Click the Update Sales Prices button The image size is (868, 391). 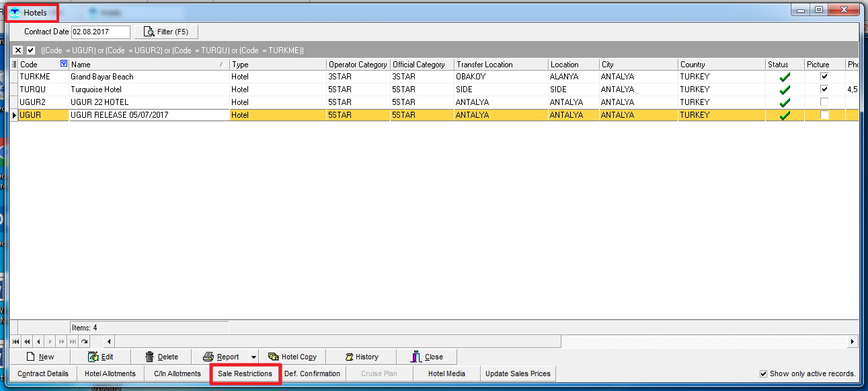tap(518, 374)
